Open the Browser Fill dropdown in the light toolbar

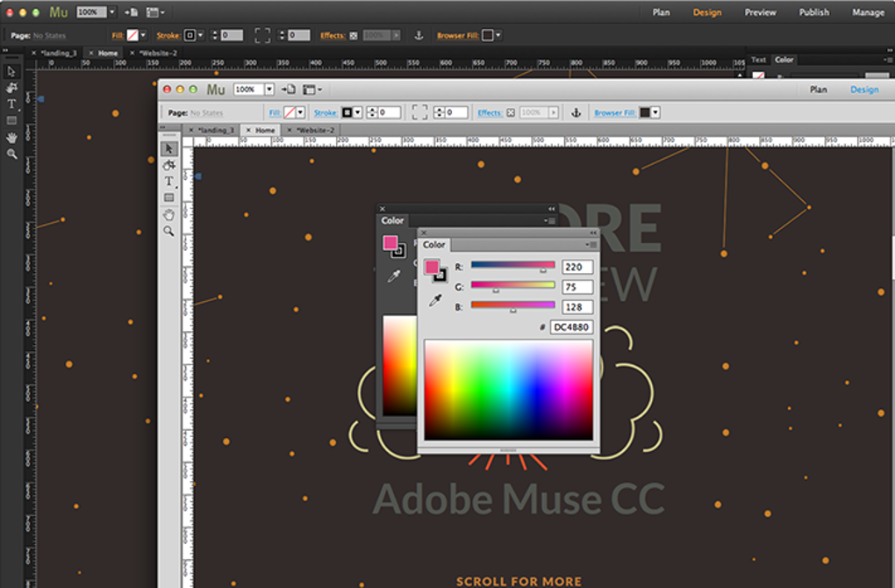[655, 112]
